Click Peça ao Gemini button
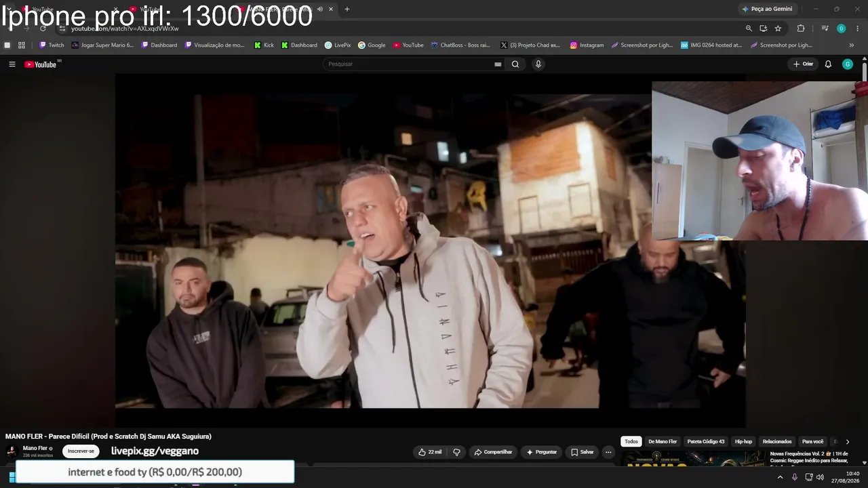Screen dimensions: 868x488 [767, 9]
